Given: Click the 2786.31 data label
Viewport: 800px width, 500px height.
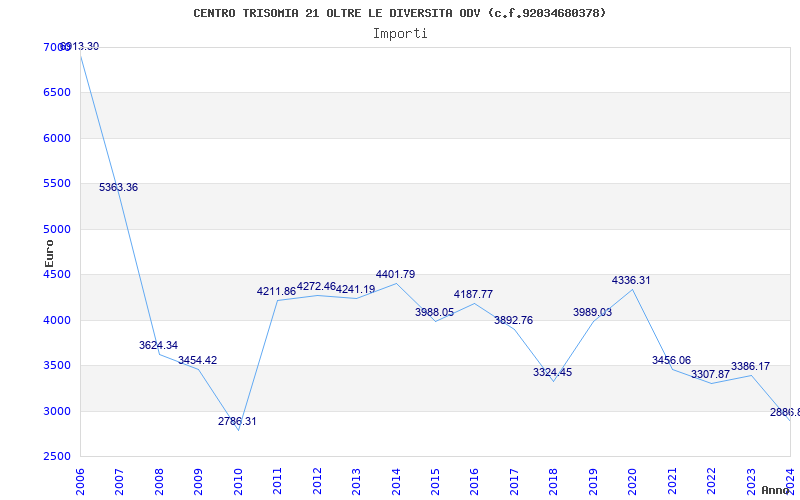Looking at the screenshot, I should point(237,421).
